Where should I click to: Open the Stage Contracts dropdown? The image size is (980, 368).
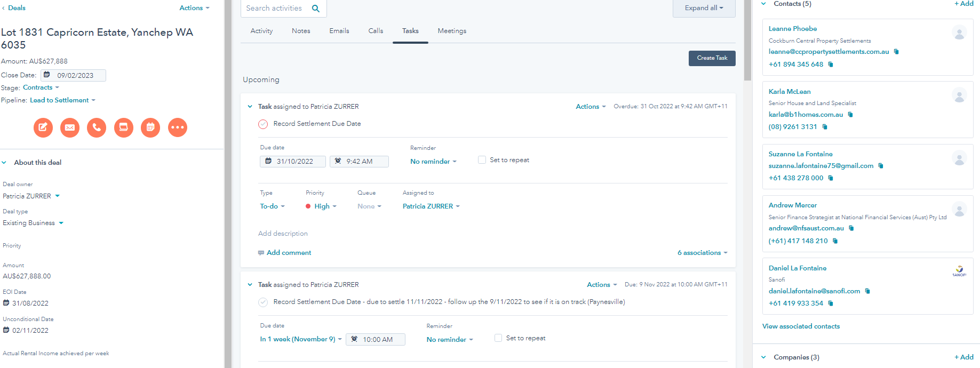pos(41,87)
